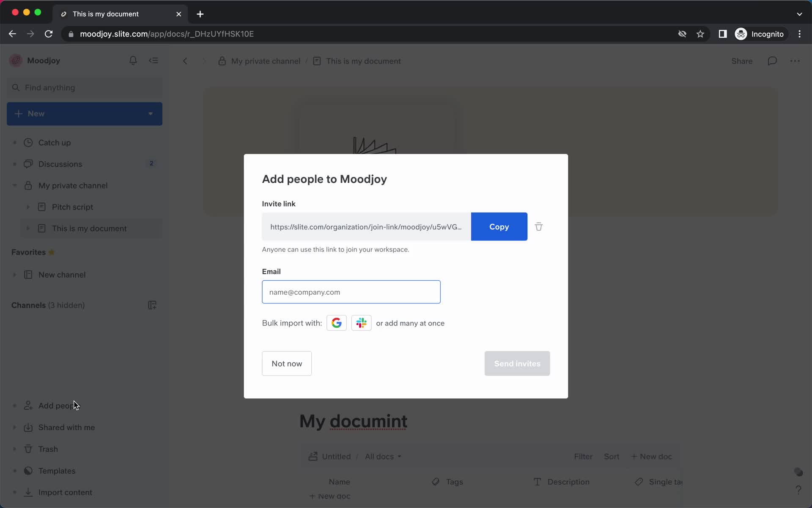Click the comment icon in toolbar
The image size is (812, 508).
(x=772, y=60)
